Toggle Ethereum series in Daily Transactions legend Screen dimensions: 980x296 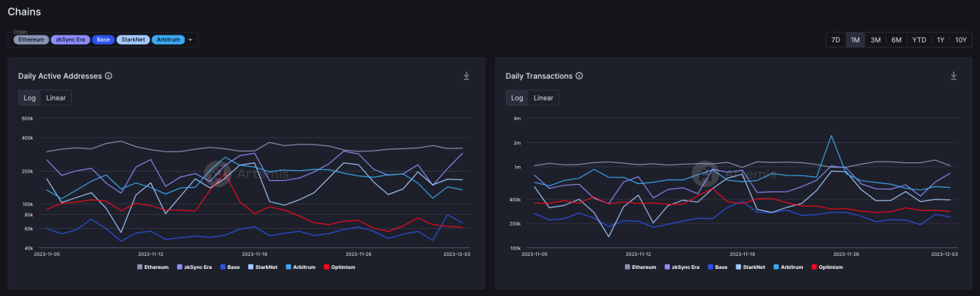[x=640, y=267]
